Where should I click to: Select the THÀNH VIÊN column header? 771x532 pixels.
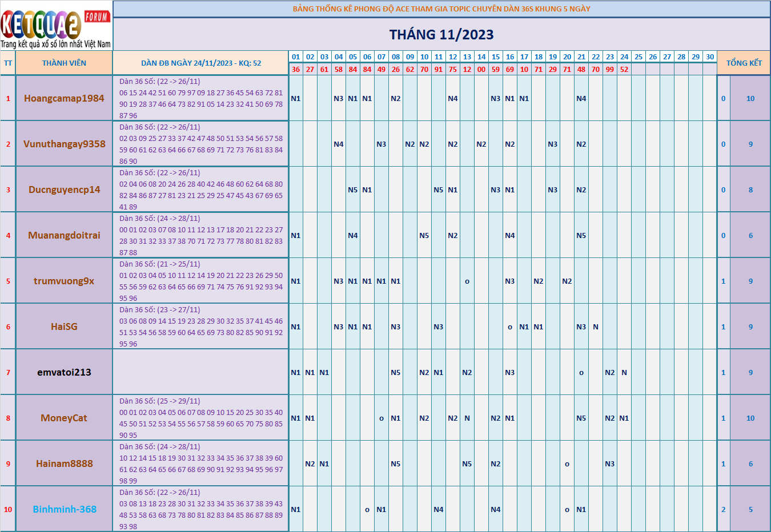64,63
